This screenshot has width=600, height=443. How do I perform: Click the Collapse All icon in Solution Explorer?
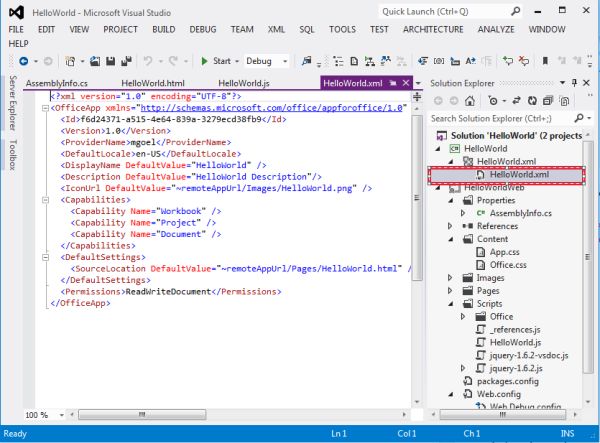pos(548,101)
